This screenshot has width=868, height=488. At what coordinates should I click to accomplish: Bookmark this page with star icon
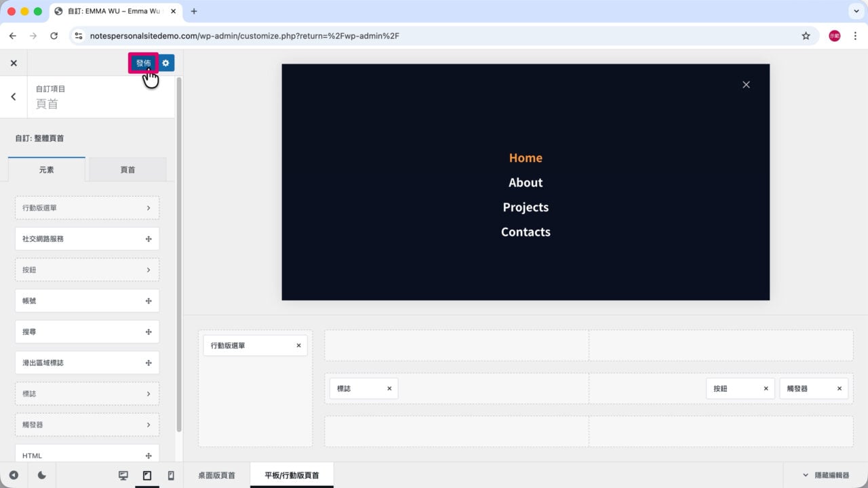[806, 36]
